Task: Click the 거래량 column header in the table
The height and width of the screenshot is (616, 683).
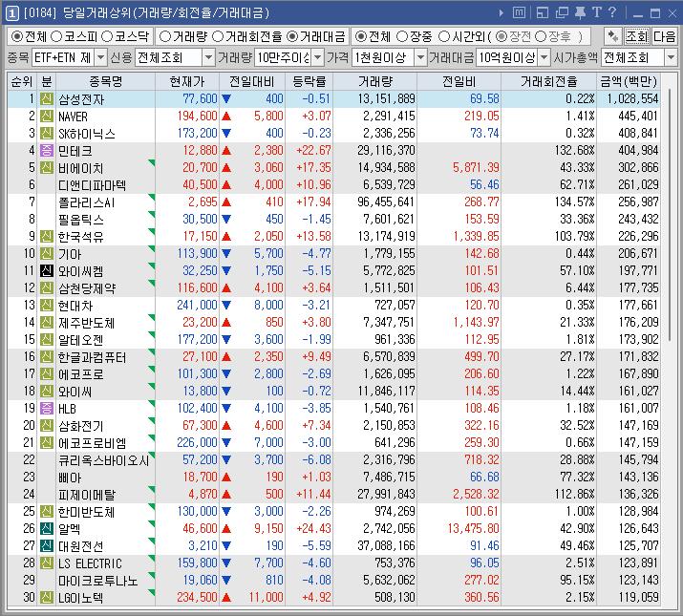Action: click(375, 81)
